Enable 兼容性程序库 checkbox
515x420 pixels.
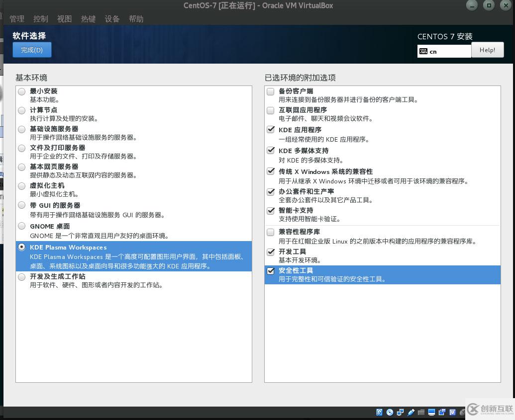click(x=271, y=232)
